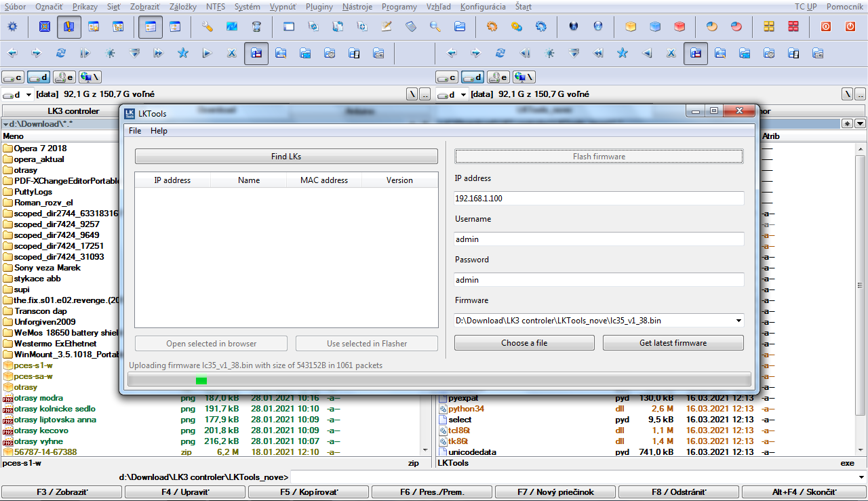Click into the IP address field
The image size is (868, 501).
[x=599, y=199]
